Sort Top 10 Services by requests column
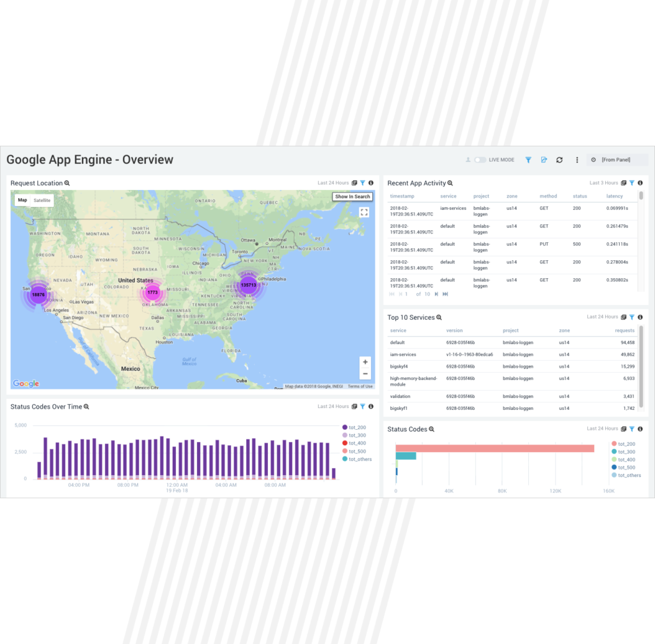This screenshot has width=655, height=644. point(624,331)
